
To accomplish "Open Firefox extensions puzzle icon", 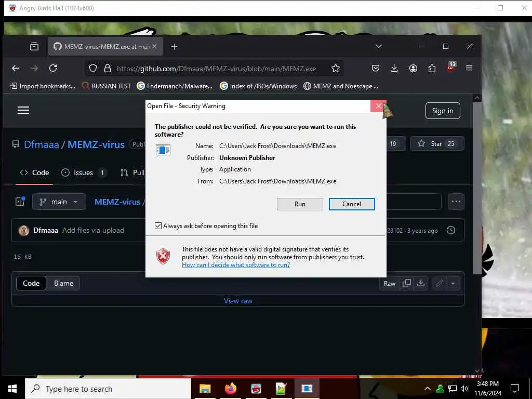I will pos(432,68).
